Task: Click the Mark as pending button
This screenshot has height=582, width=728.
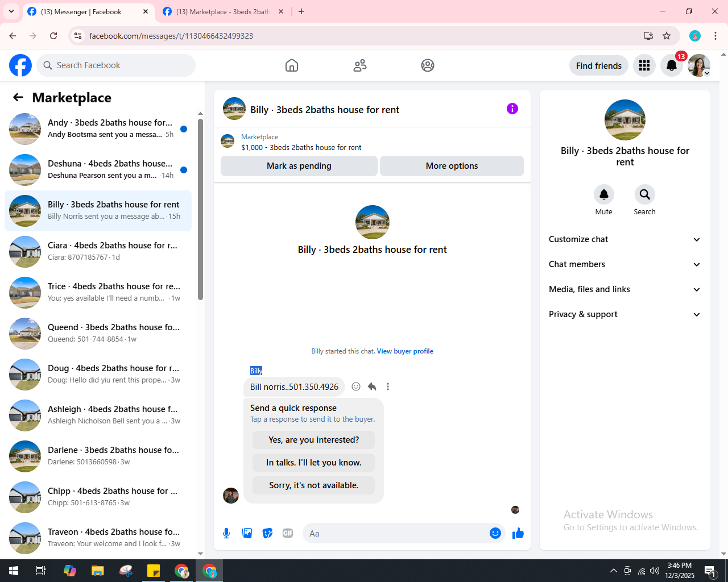Action: [299, 166]
